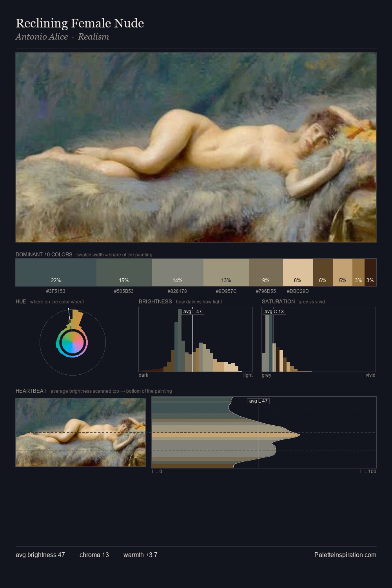Click the dark axis label
Image resolution: width=392 pixels, height=588 pixels.
[x=143, y=375]
